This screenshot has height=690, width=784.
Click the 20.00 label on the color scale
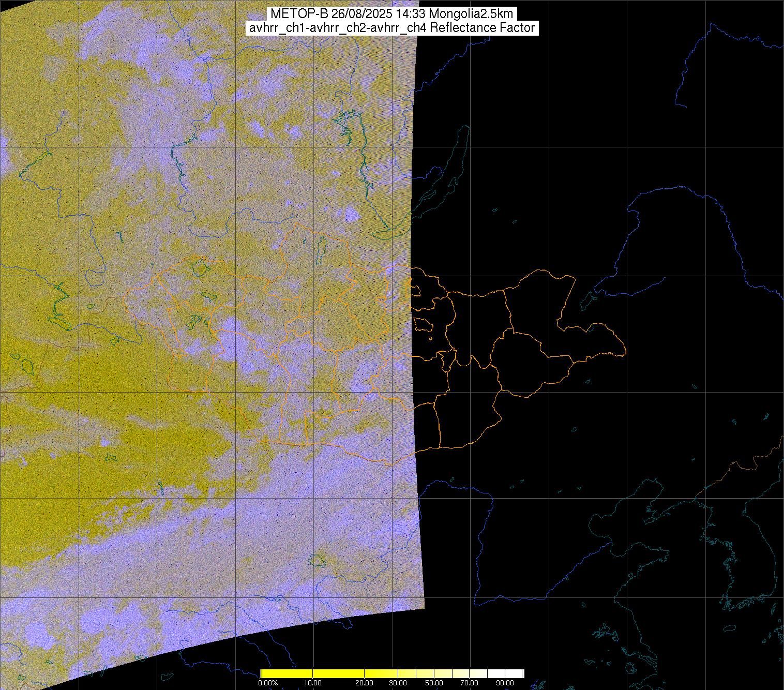coord(365,683)
